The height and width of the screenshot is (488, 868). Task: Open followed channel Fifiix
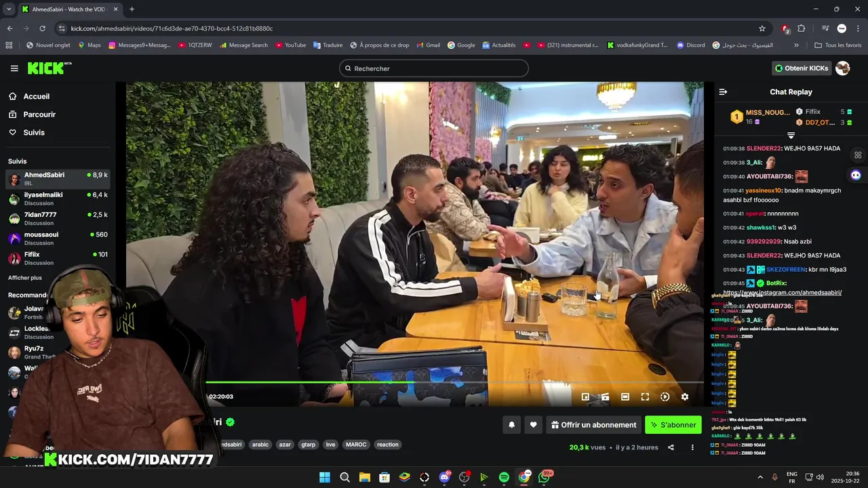(x=58, y=258)
